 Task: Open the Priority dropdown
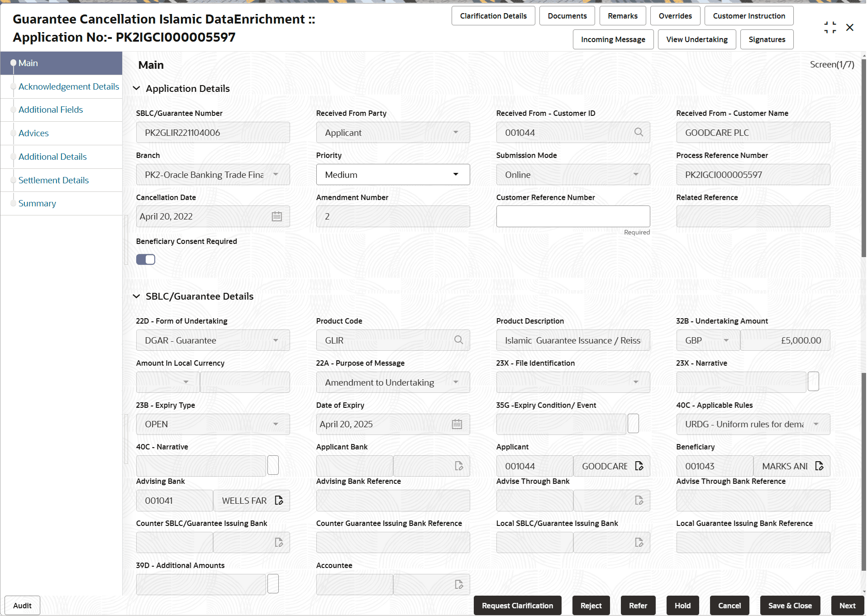[455, 174]
